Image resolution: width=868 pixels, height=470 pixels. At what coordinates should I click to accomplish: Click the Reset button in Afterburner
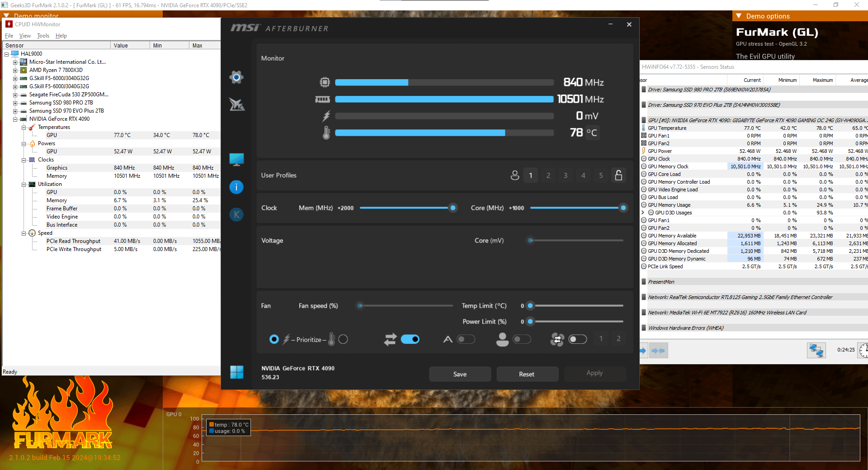click(x=527, y=374)
